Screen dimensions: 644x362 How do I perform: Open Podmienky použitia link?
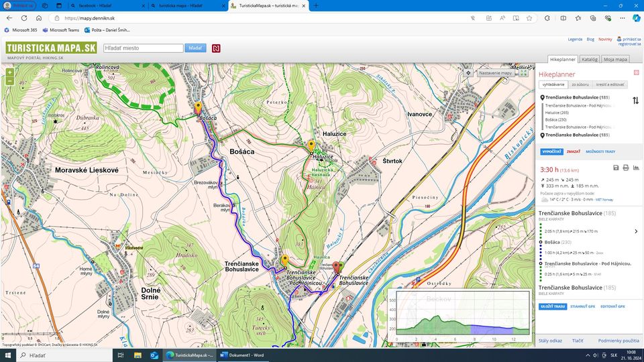coord(619,341)
